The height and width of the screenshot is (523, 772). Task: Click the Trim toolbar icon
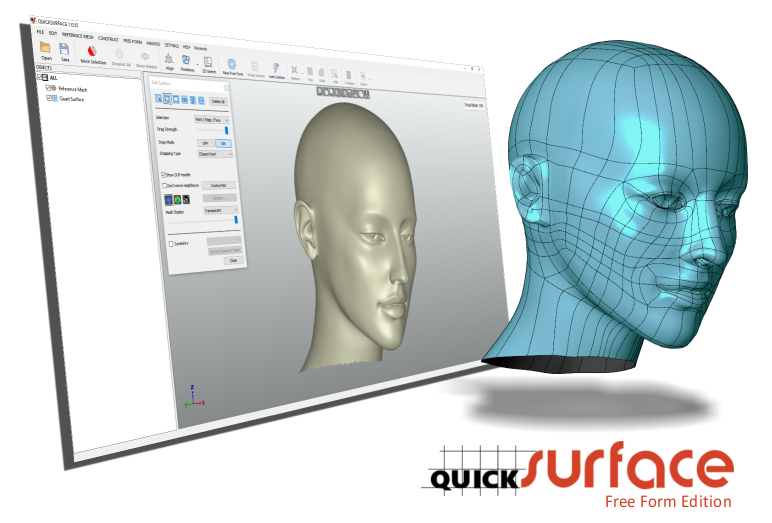click(310, 71)
